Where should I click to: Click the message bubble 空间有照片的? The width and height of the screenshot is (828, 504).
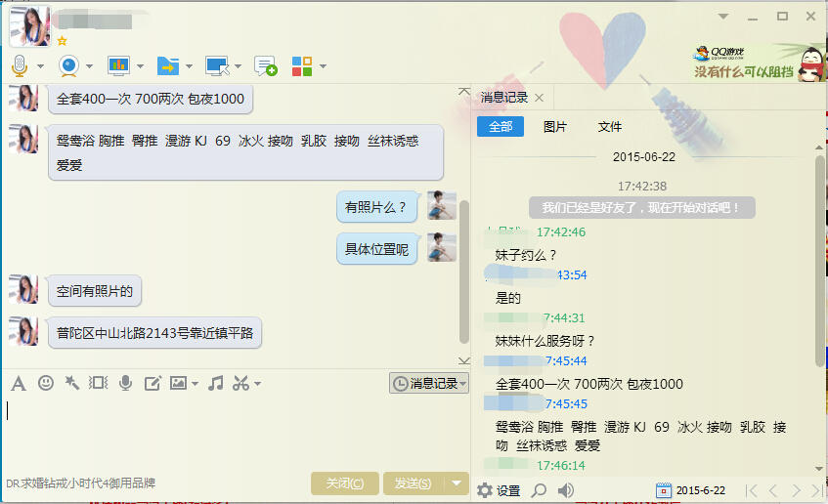pos(95,291)
